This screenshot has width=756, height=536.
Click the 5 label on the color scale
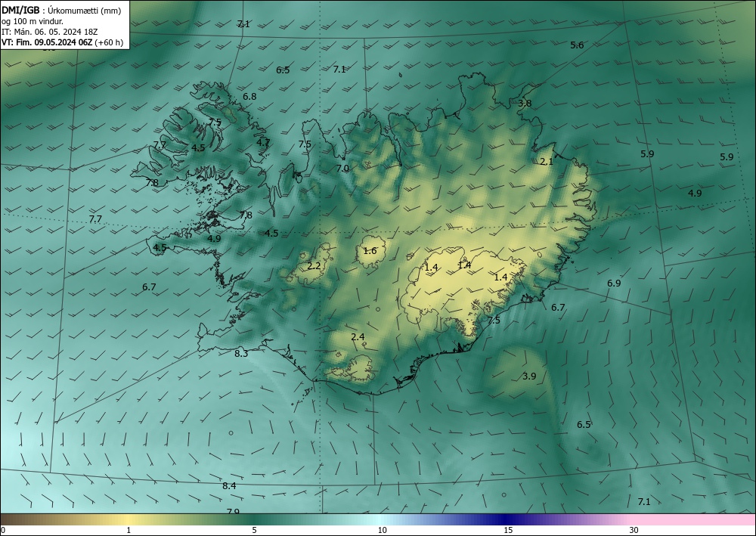coord(254,530)
